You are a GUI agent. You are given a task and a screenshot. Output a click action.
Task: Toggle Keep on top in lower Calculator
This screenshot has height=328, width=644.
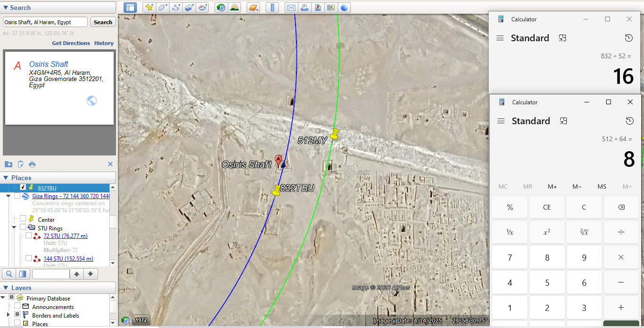[563, 121]
